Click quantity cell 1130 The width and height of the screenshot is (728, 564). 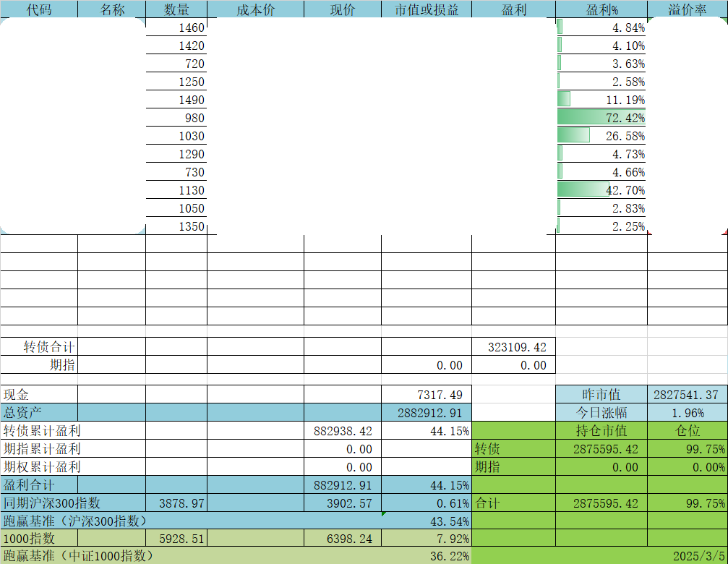click(176, 190)
